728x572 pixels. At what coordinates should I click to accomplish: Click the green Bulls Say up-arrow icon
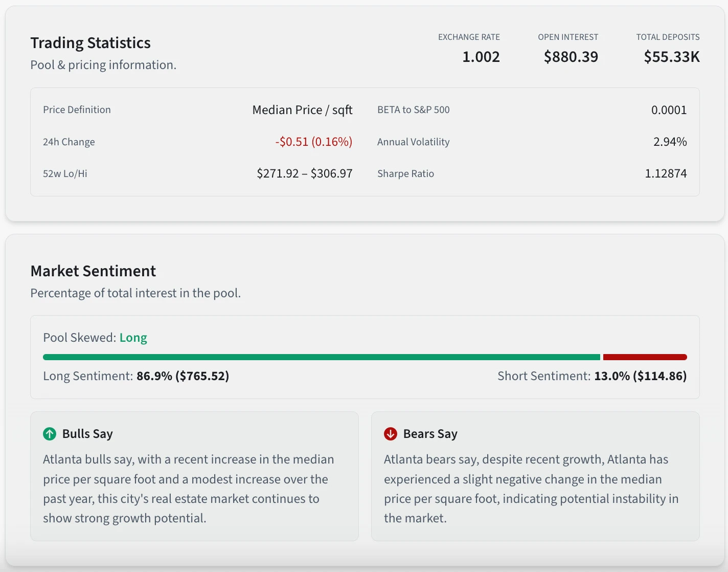click(x=50, y=434)
